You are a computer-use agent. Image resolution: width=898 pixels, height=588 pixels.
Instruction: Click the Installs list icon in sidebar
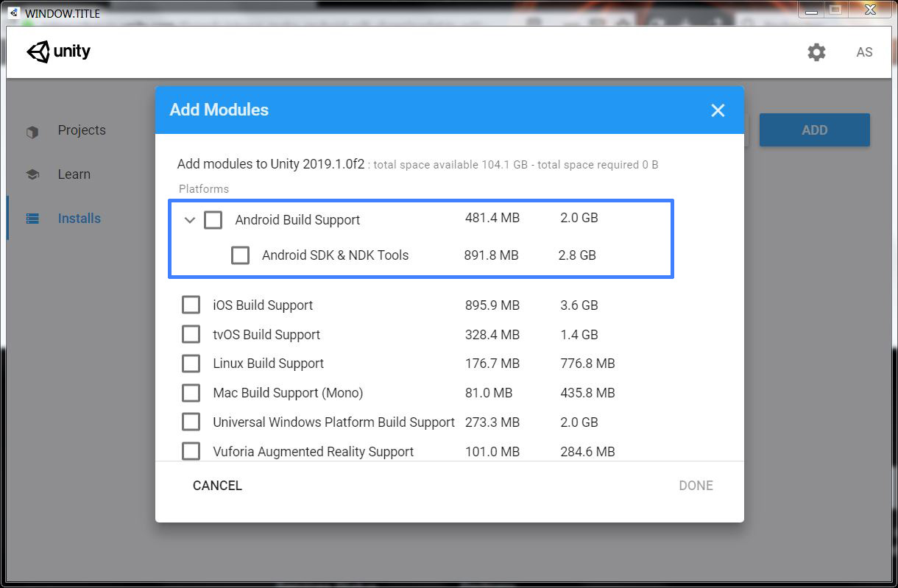pos(32,219)
